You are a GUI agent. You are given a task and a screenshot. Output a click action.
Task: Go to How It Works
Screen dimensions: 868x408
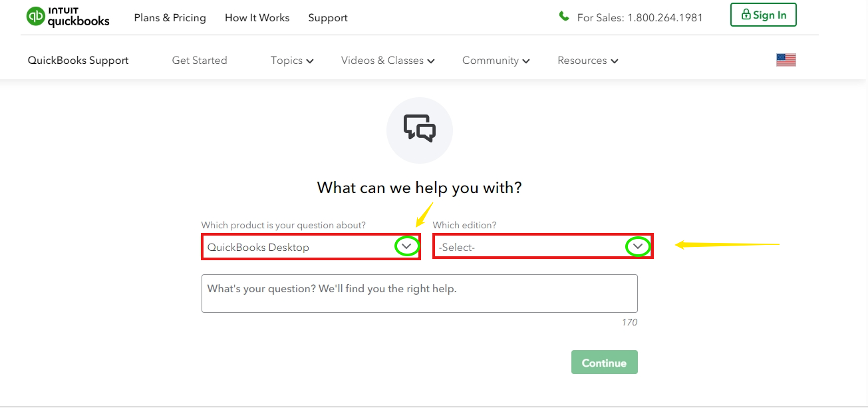pos(257,18)
